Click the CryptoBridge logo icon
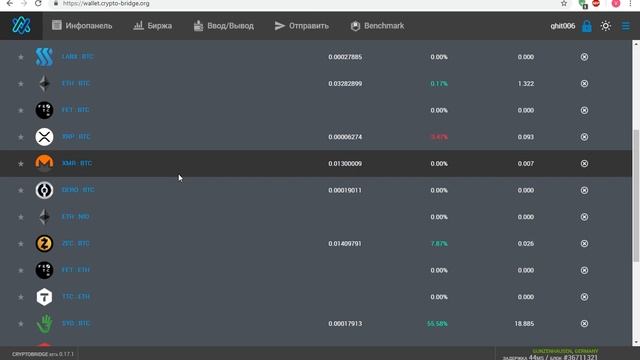This screenshot has width=640, height=360. click(21, 25)
